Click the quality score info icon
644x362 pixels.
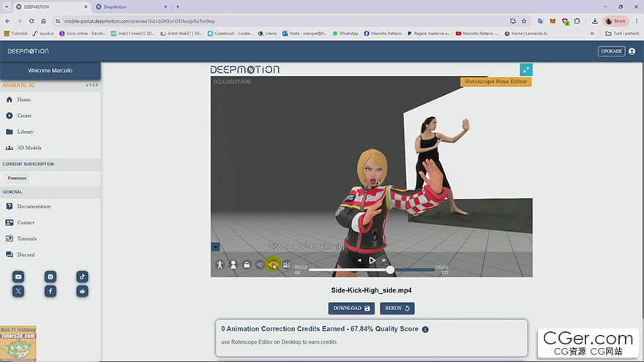(x=425, y=329)
